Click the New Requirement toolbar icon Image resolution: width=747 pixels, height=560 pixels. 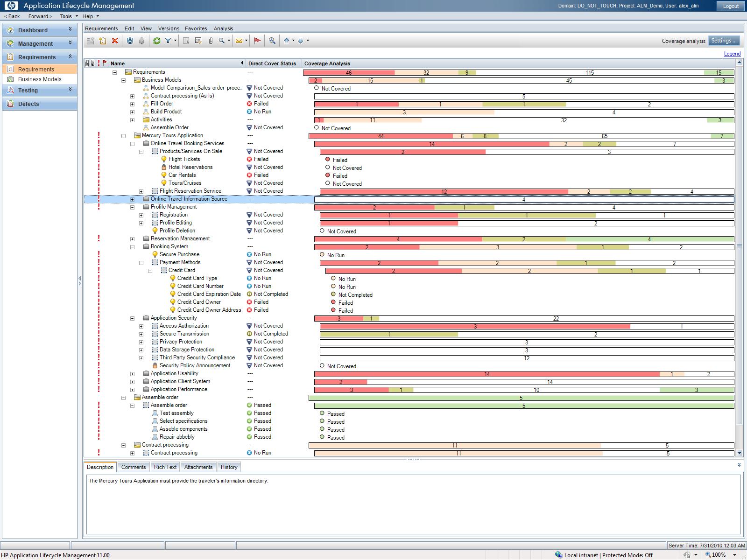pos(103,41)
